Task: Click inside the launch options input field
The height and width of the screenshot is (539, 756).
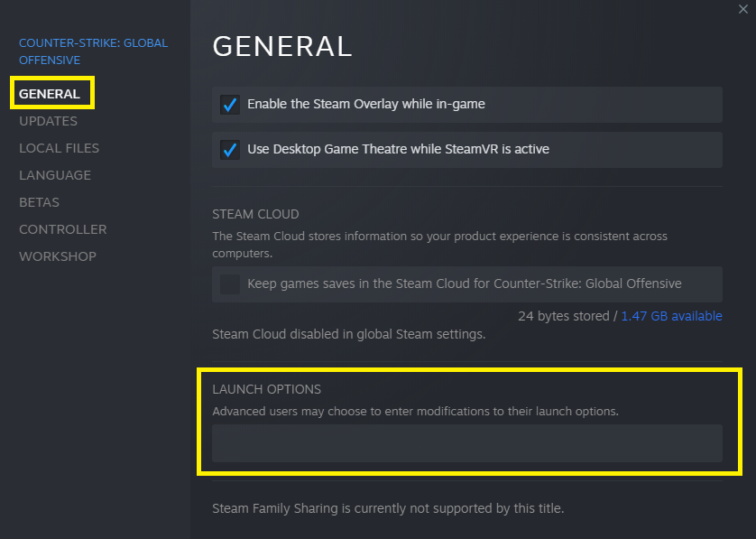Action: (466, 443)
